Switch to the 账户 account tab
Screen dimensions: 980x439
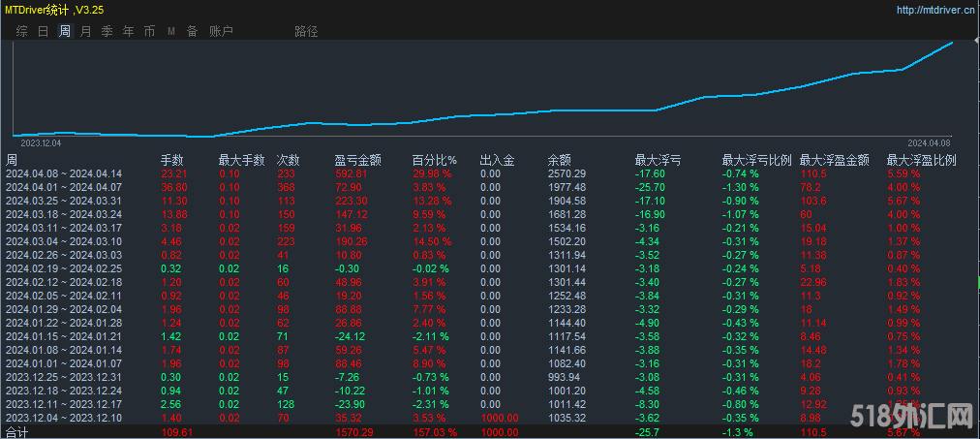point(221,31)
